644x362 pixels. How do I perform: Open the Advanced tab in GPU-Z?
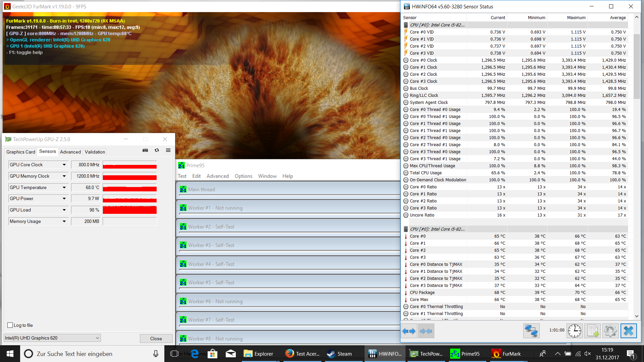pos(70,152)
